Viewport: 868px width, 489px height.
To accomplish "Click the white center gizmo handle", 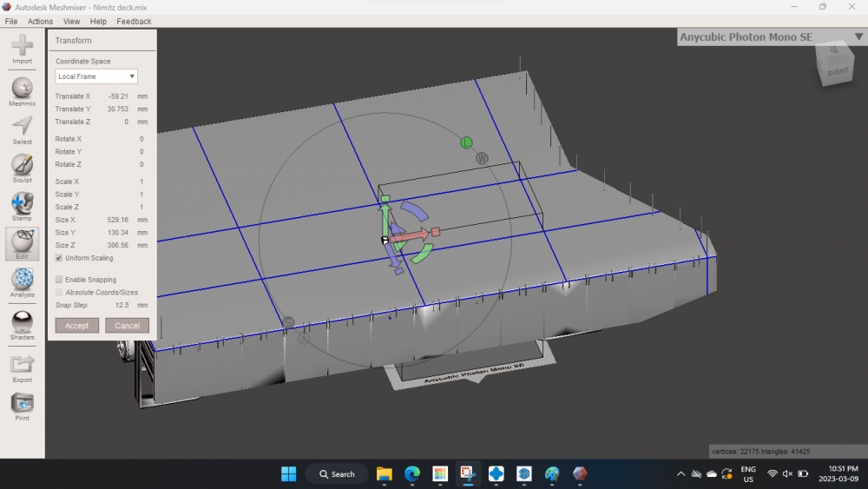I will pos(385,240).
